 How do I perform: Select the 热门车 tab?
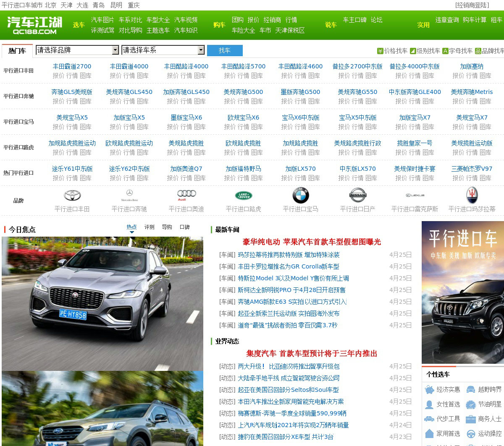coord(17,51)
